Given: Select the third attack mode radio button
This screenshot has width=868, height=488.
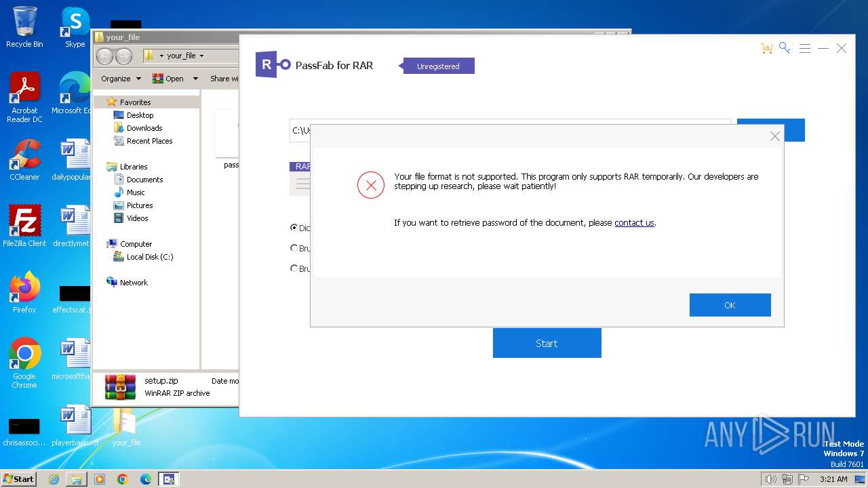Looking at the screenshot, I should [294, 268].
